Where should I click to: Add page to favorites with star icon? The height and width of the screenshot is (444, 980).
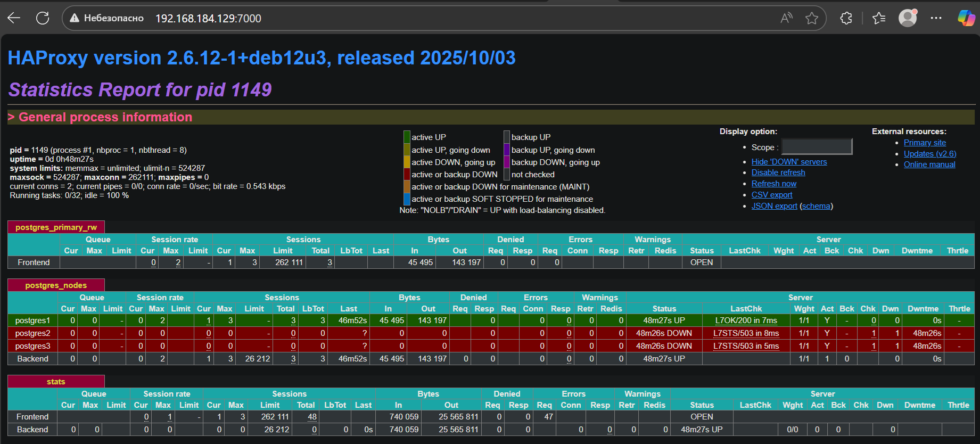point(812,19)
